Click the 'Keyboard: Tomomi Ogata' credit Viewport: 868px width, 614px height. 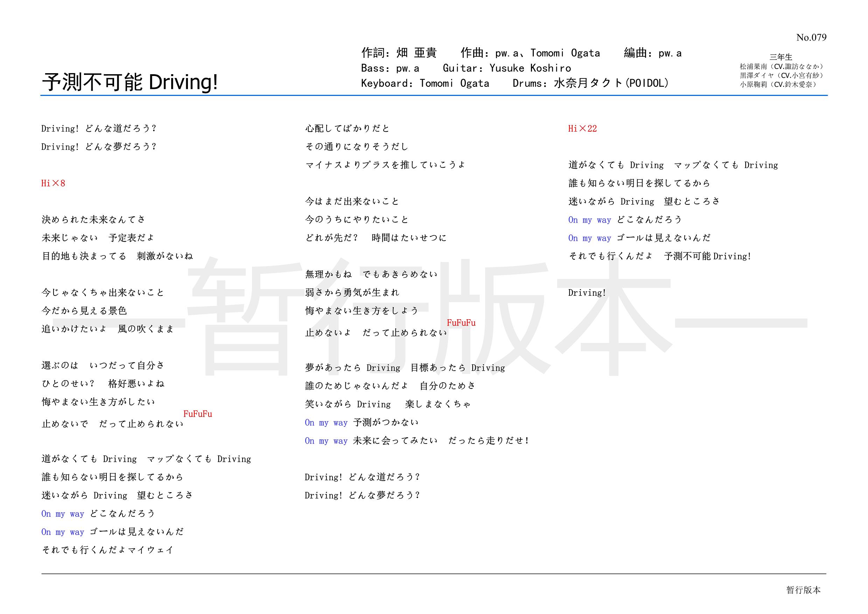[x=425, y=83]
